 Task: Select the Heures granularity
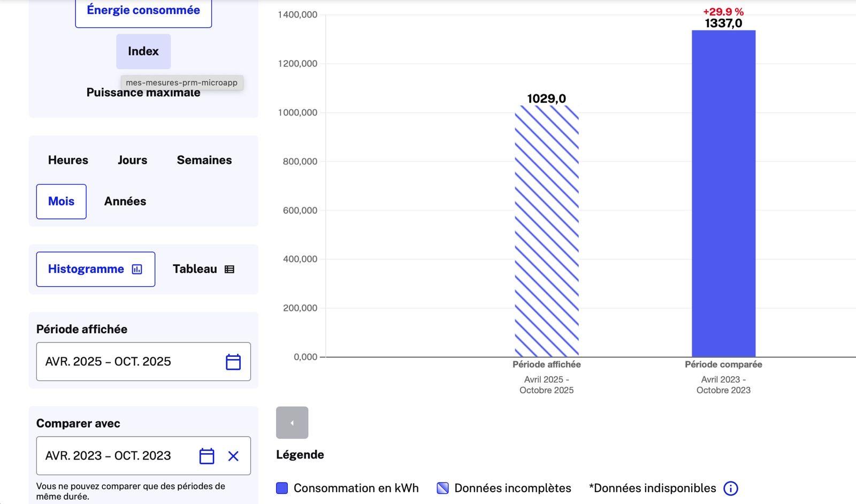pyautogui.click(x=68, y=160)
